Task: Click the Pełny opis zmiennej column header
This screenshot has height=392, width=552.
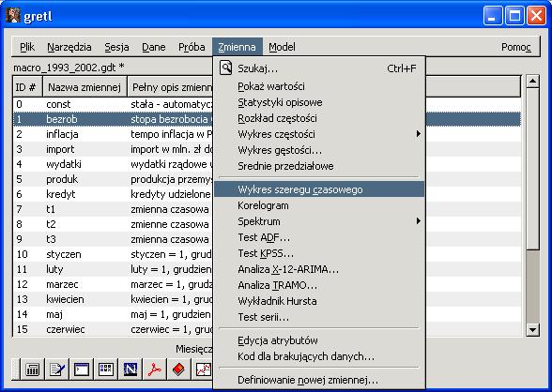Action: click(170, 87)
